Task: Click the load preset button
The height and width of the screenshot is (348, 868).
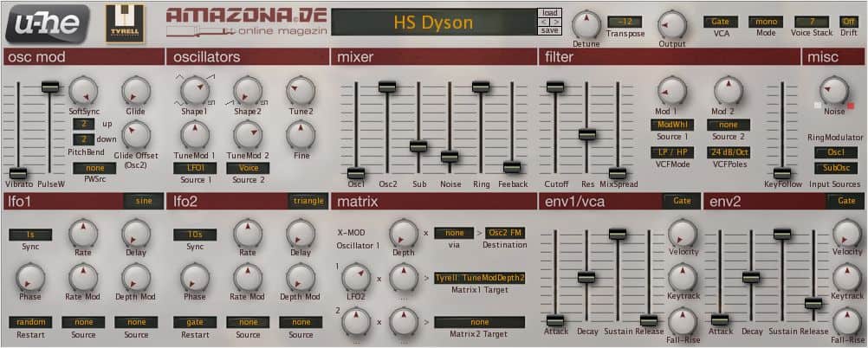Action: pos(550,13)
